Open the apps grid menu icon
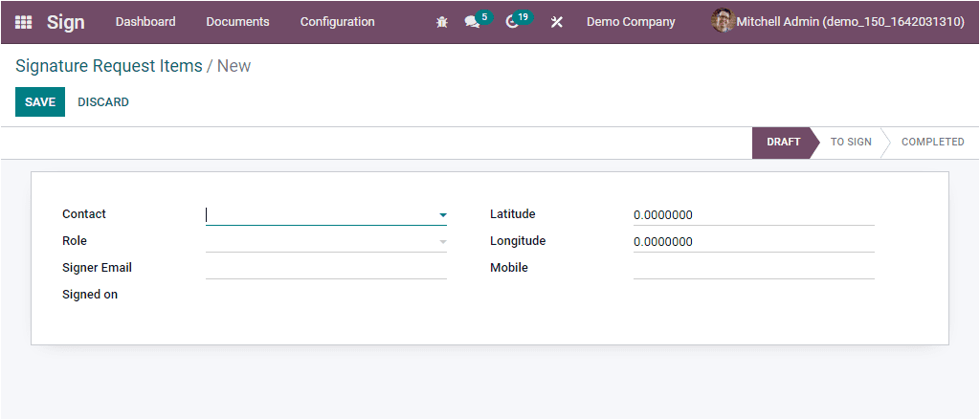980x420 pixels. pyautogui.click(x=23, y=22)
